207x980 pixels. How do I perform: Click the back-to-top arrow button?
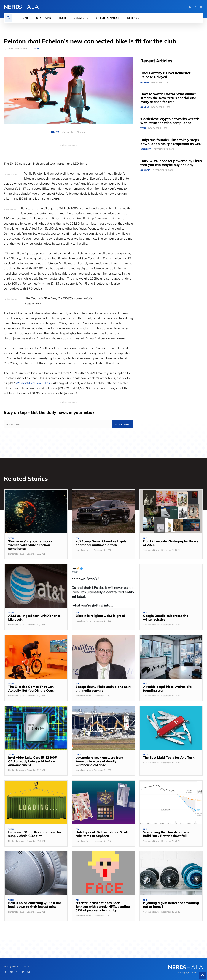(x=202, y=975)
